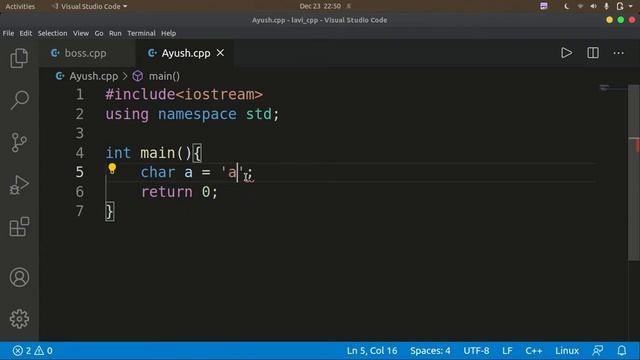
Task: Open the Search view in activity bar
Action: (19, 100)
